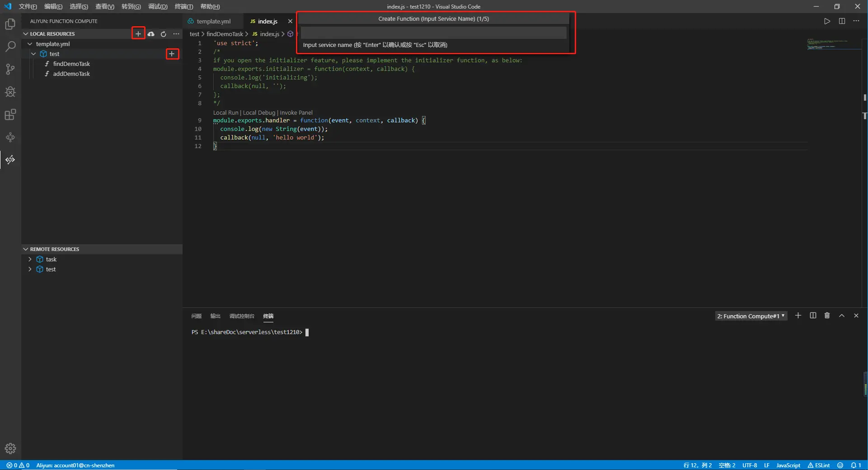The height and width of the screenshot is (470, 868).
Task: Switch to the 调试控制台 panel tab
Action: (x=242, y=316)
